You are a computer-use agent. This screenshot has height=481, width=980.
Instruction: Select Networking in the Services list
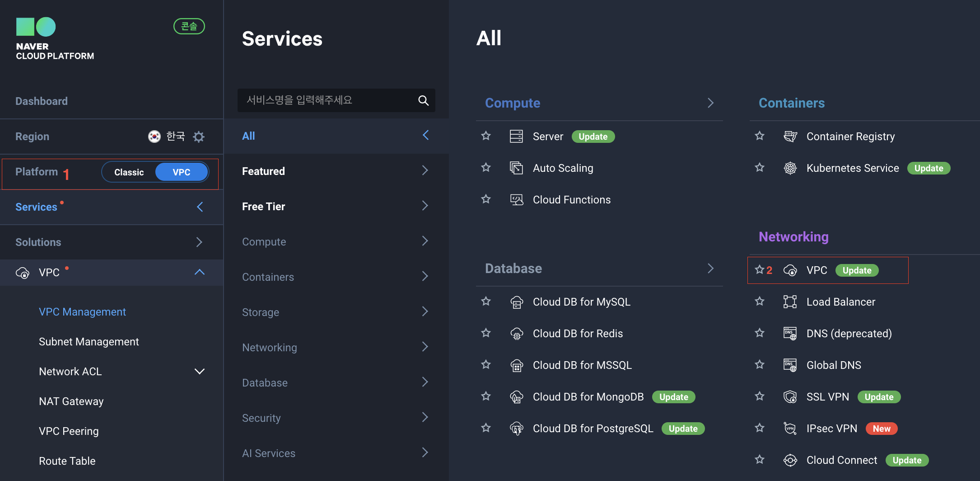336,348
